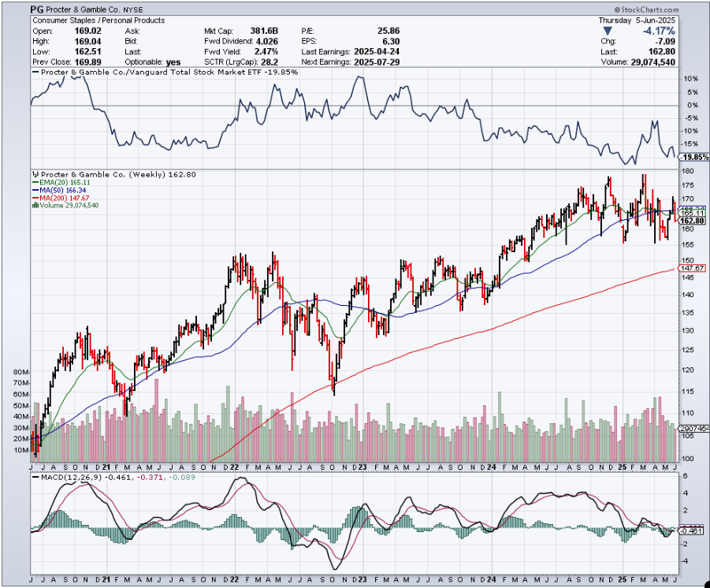
Task: Click the -19.85% relative strength axis tag
Action: [x=694, y=157]
